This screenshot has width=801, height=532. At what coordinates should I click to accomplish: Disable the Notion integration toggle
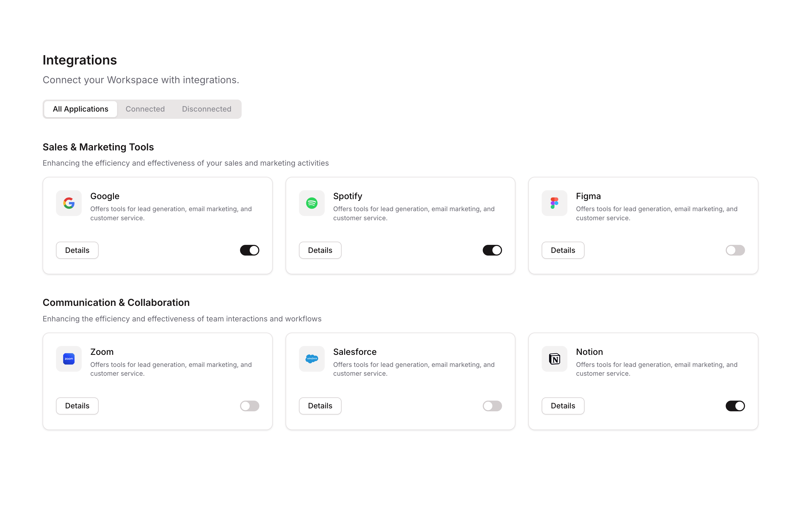coord(735,406)
